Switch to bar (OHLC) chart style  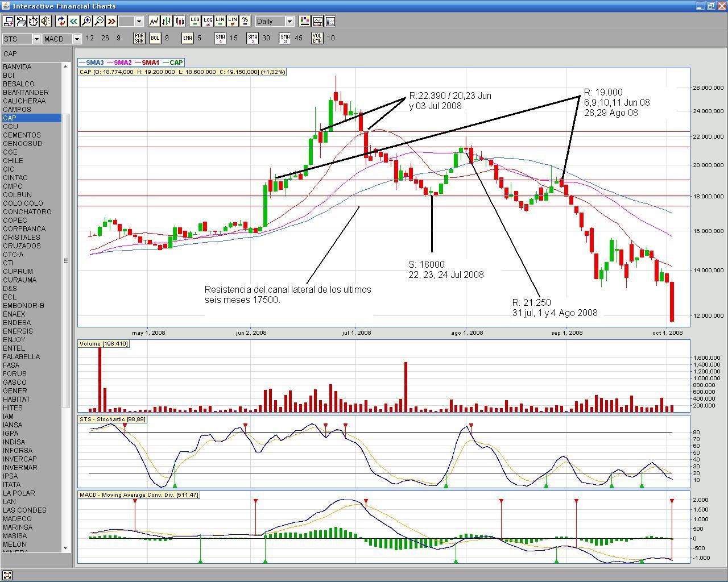[x=167, y=21]
